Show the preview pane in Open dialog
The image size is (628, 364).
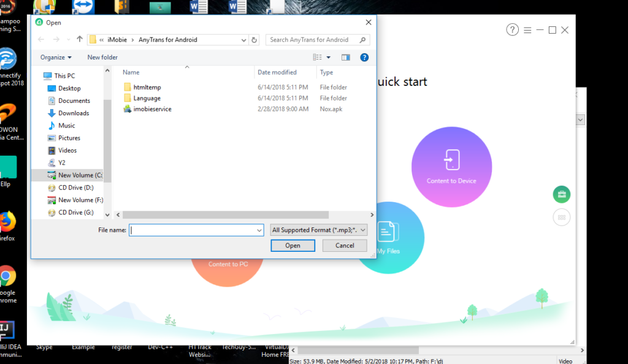coord(345,56)
